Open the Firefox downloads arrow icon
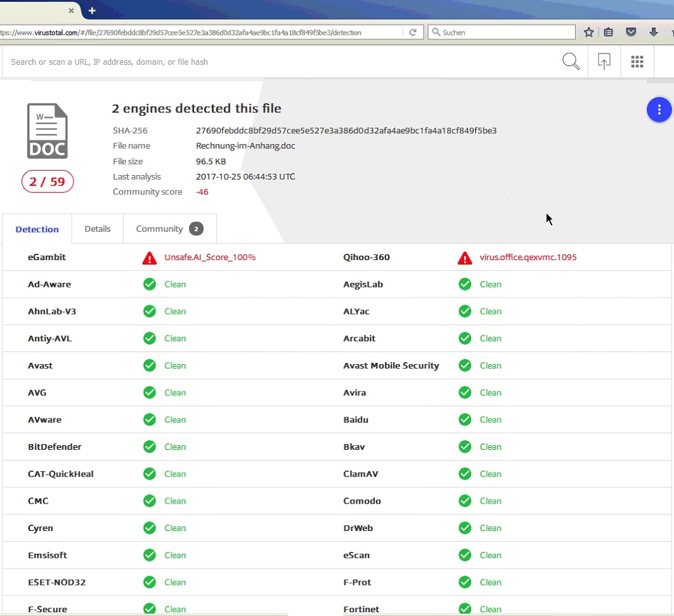This screenshot has height=616, width=674. click(653, 32)
